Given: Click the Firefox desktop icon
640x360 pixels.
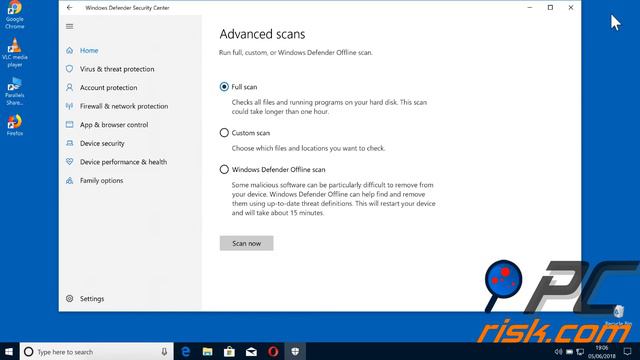Looking at the screenshot, I should (15, 125).
